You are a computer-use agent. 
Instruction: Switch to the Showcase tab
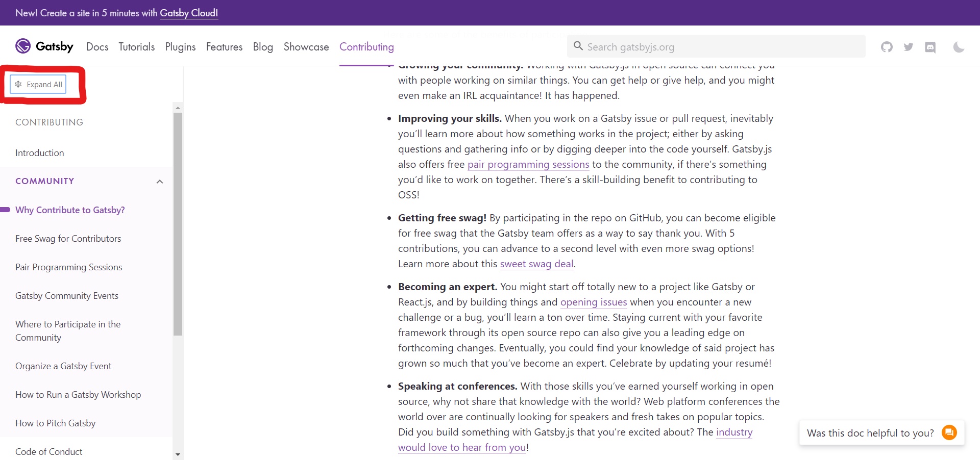click(x=306, y=46)
